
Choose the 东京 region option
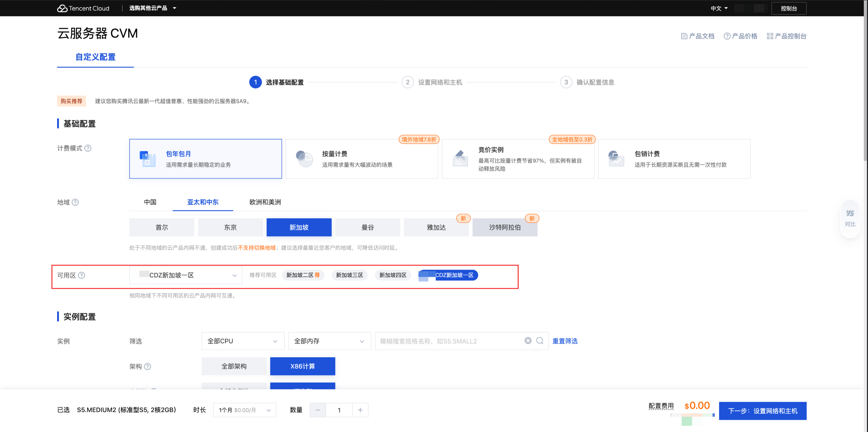230,227
